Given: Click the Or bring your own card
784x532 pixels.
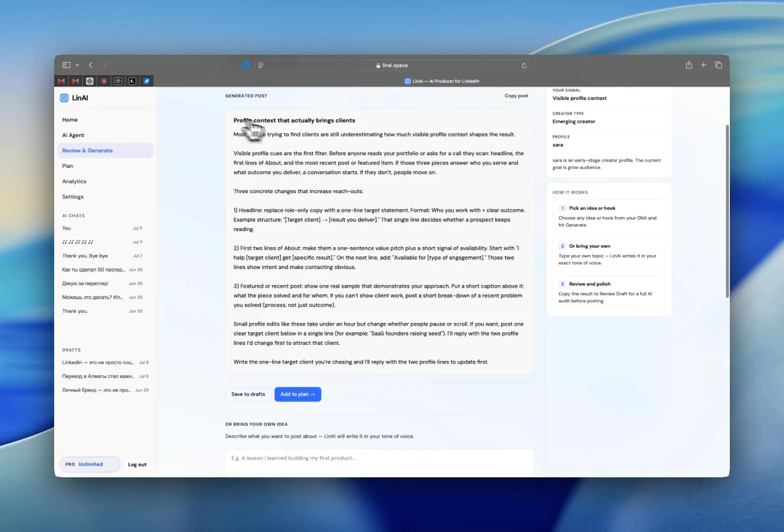Looking at the screenshot, I should click(609, 254).
